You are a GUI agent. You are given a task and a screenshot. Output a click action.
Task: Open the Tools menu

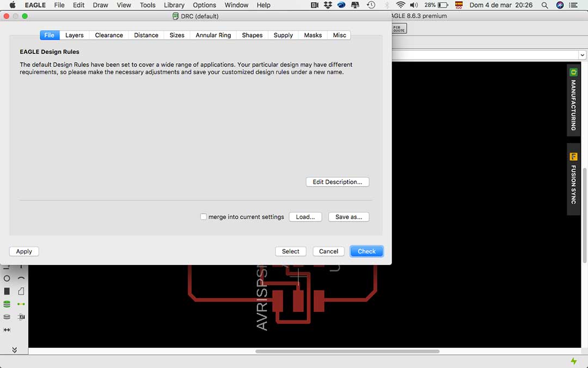coord(148,5)
